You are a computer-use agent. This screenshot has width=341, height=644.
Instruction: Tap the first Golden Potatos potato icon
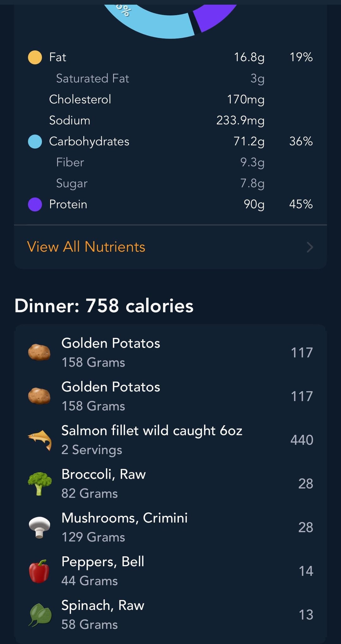[x=39, y=352]
